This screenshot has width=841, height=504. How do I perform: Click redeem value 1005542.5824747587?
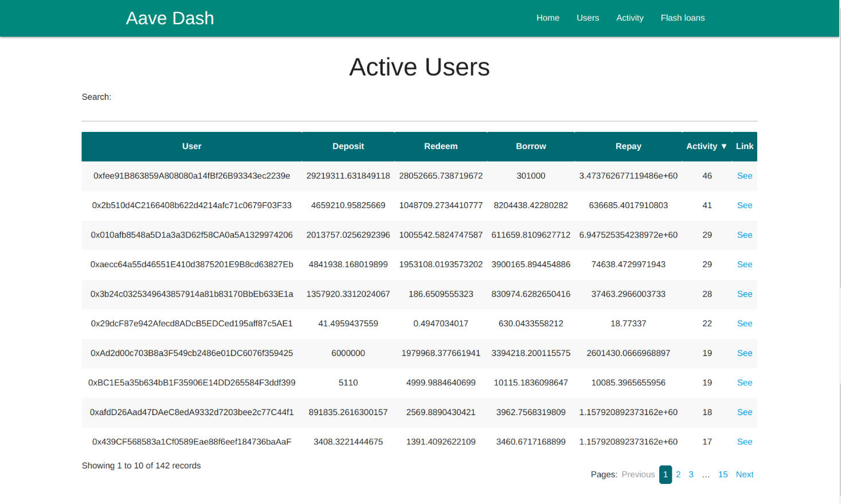click(x=441, y=235)
